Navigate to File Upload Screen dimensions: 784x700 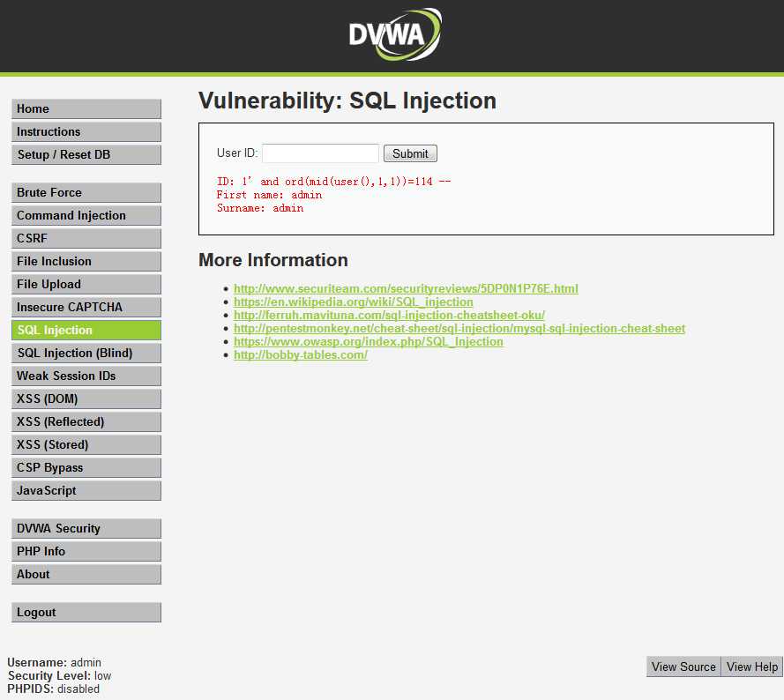pyautogui.click(x=86, y=285)
